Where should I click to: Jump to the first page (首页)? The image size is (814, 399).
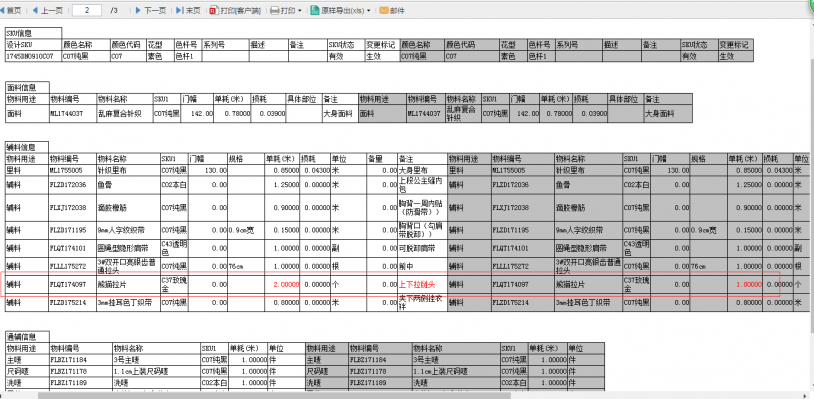(11, 10)
